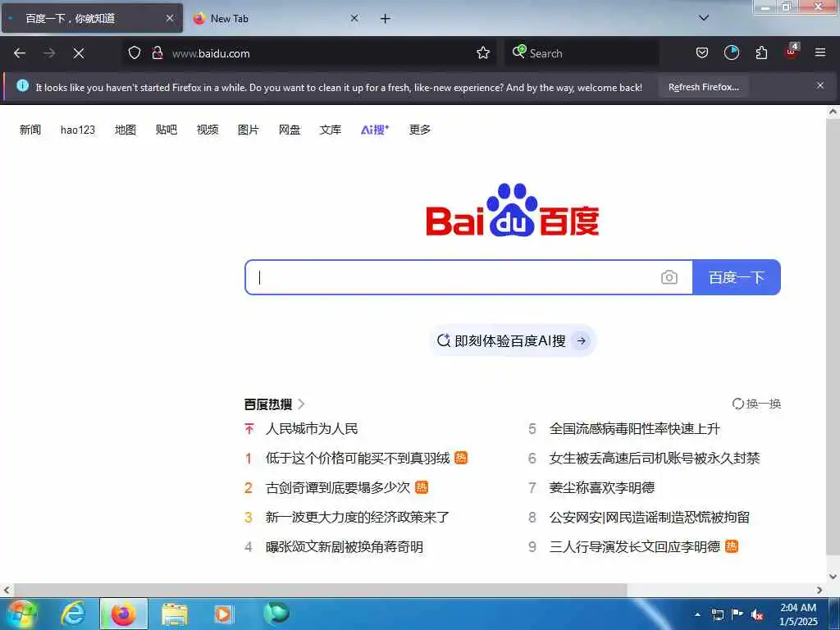
Task: View site security padlock info
Action: click(157, 52)
